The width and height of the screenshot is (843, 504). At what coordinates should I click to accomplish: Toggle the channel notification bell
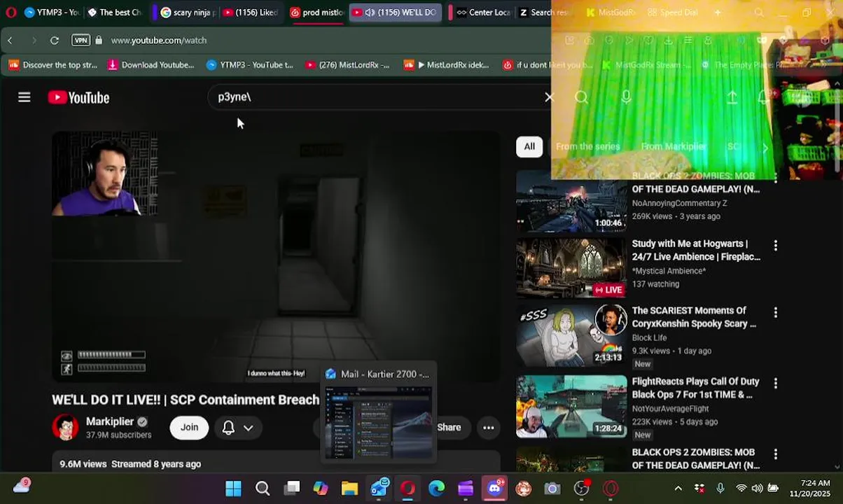pos(228,427)
